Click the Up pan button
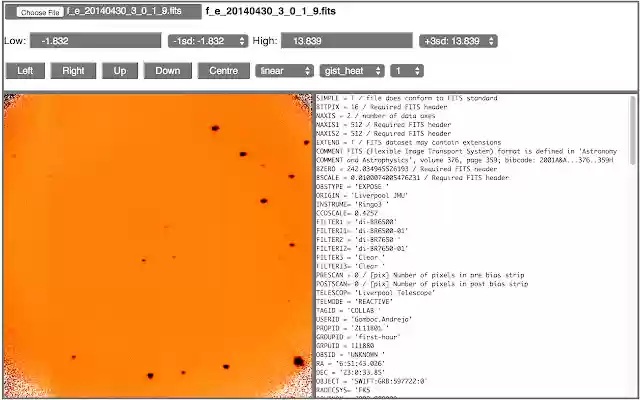Viewport: 640px width, 400px height. (x=120, y=71)
